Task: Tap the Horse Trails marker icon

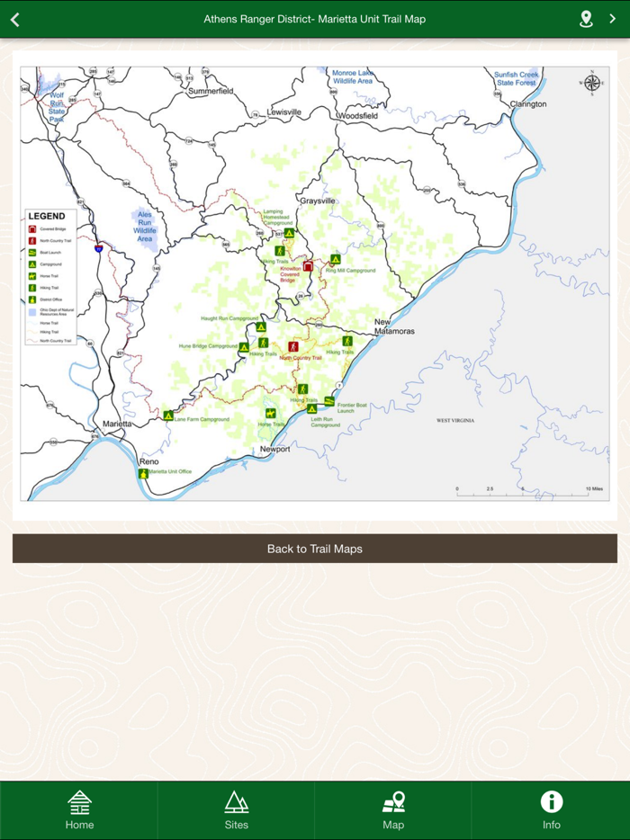Action: click(270, 414)
